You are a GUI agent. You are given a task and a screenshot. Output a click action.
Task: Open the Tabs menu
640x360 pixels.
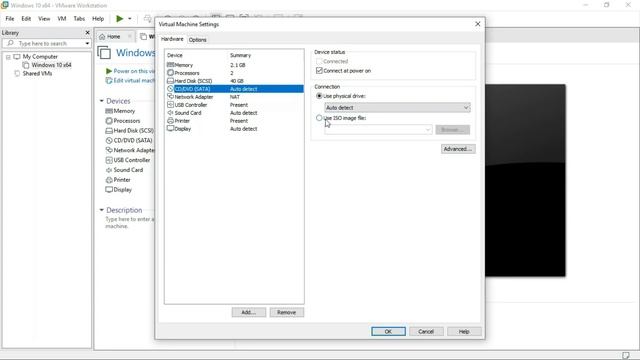[79, 18]
